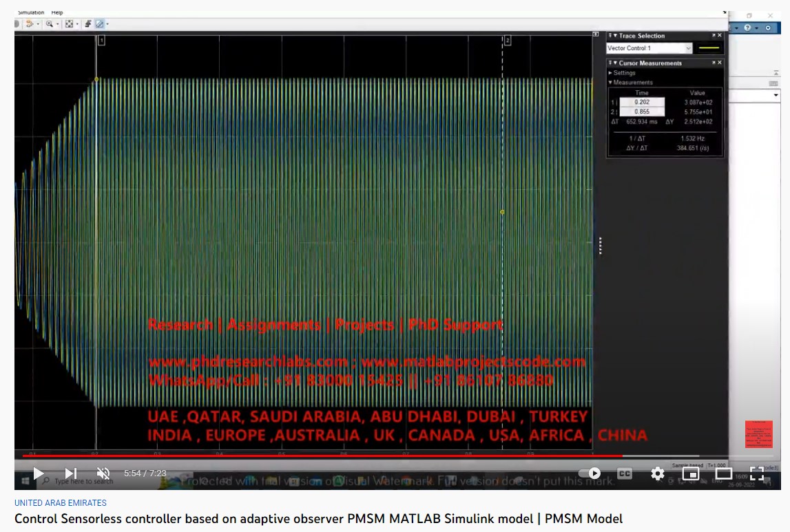Image resolution: width=790 pixels, height=532 pixels.
Task: Open the Help menu
Action: 56,12
